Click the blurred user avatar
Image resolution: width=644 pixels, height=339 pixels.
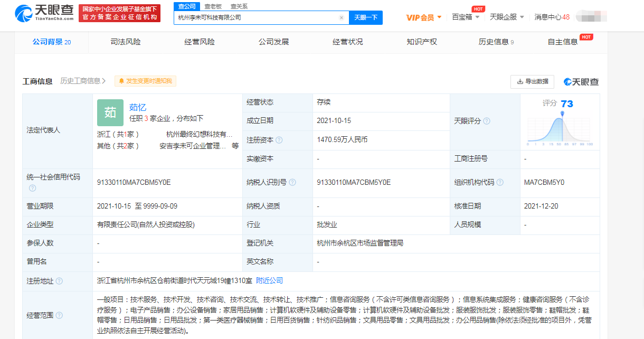[591, 17]
